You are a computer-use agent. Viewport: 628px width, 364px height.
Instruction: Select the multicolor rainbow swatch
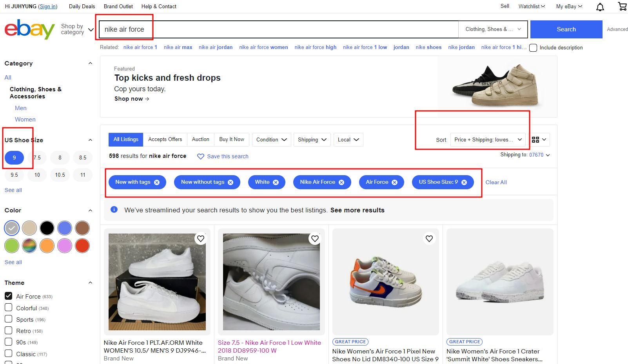[29, 246]
